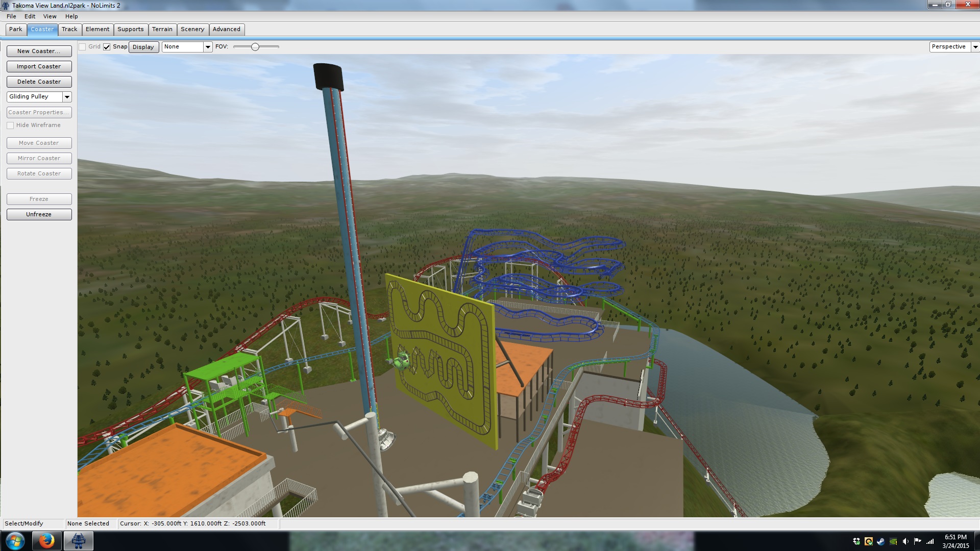Open Firefox from the taskbar
The image size is (980, 551).
[x=46, y=541]
